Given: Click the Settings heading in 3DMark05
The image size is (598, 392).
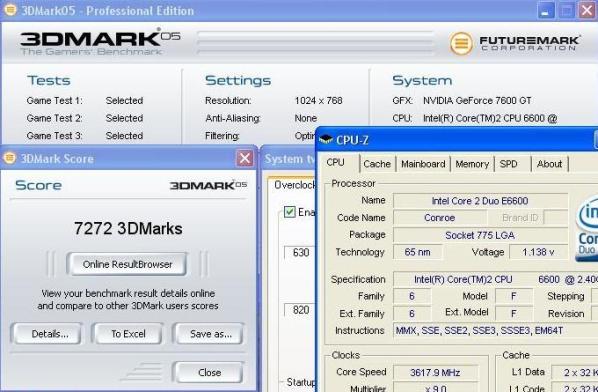Looking at the screenshot, I should [238, 80].
